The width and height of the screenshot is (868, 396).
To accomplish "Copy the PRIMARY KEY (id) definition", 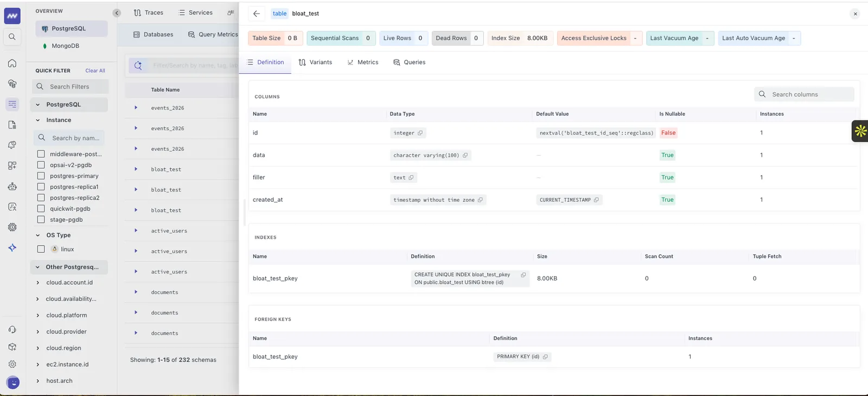I will (545, 356).
